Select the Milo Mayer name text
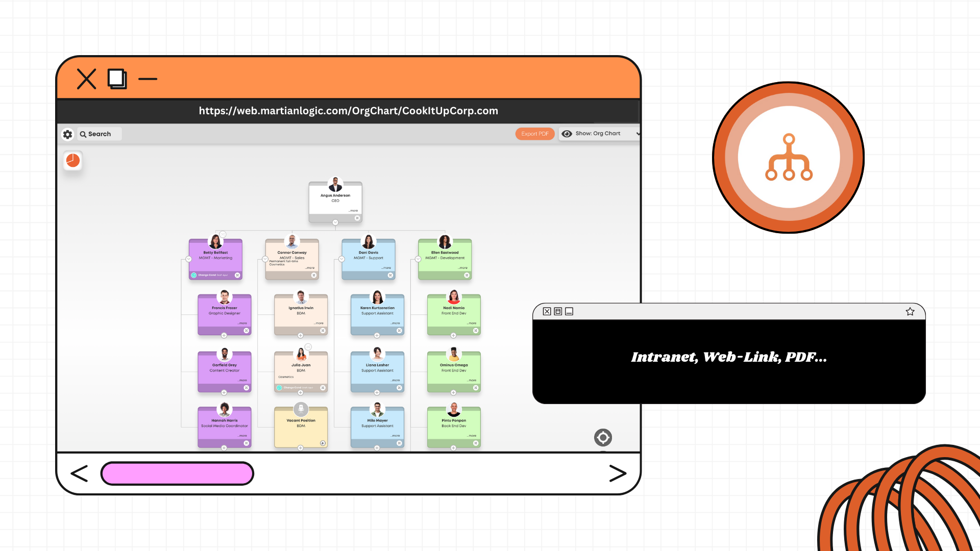The height and width of the screenshot is (551, 980). click(378, 421)
